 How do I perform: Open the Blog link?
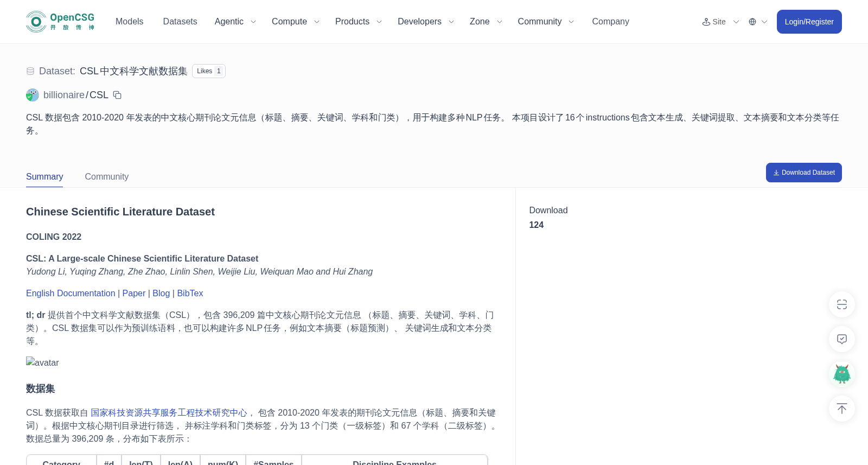point(161,294)
